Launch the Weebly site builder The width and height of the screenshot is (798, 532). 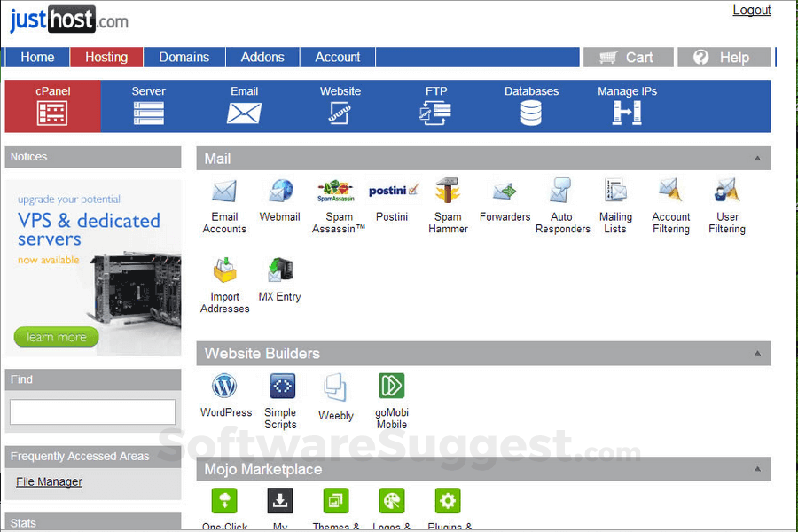[335, 388]
